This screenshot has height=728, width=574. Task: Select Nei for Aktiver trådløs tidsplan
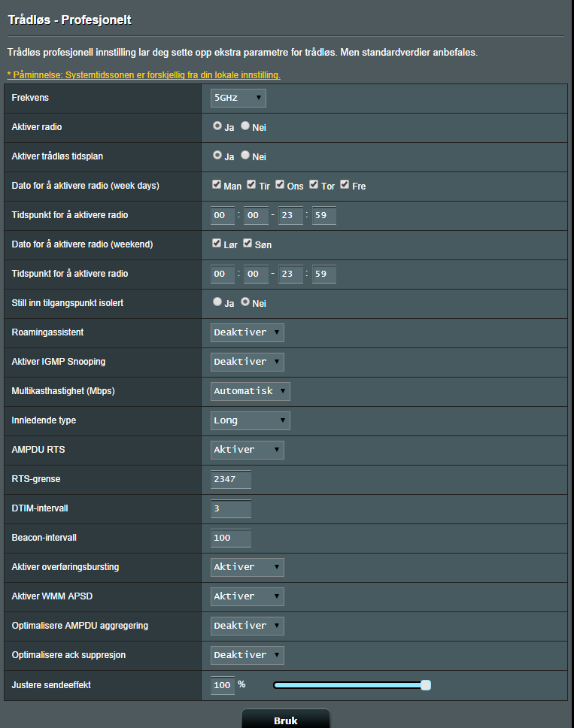coord(245,155)
